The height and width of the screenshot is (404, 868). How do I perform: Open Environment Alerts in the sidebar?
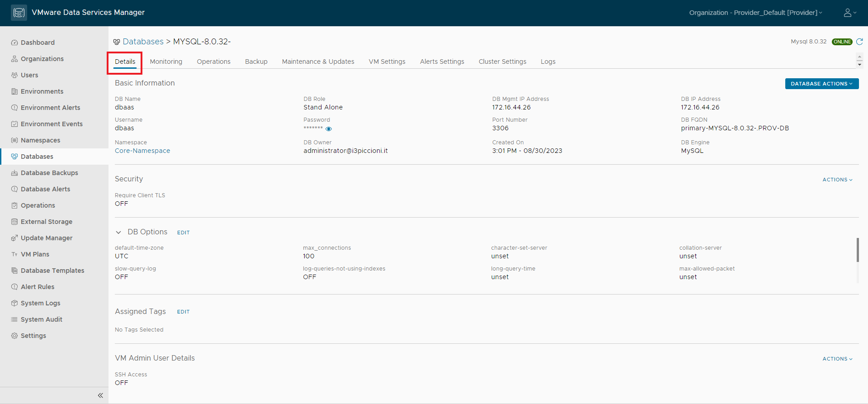(50, 108)
